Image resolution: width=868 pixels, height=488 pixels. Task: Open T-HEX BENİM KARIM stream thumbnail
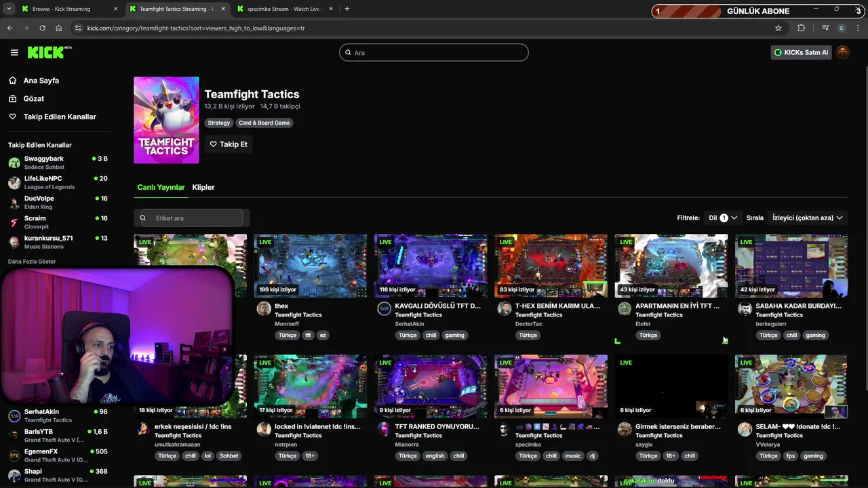pos(551,266)
